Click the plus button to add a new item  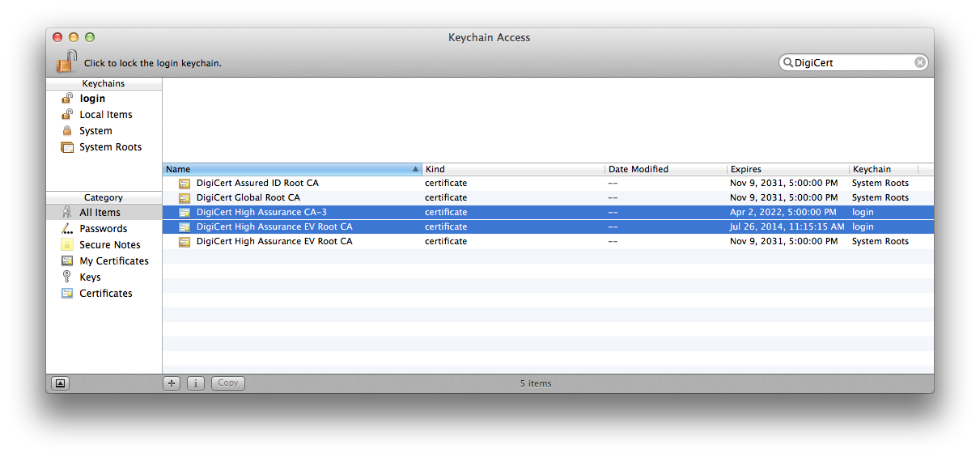coord(172,383)
